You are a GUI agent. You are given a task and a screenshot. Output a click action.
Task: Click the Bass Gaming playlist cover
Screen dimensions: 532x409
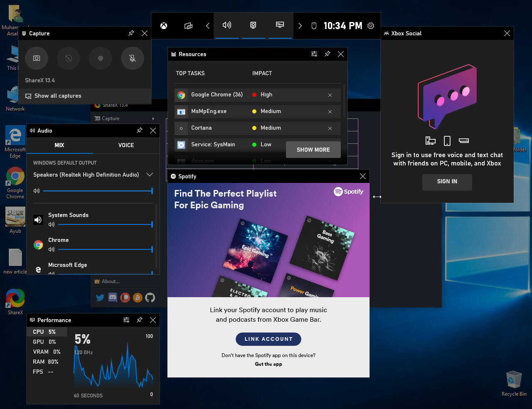click(322, 247)
